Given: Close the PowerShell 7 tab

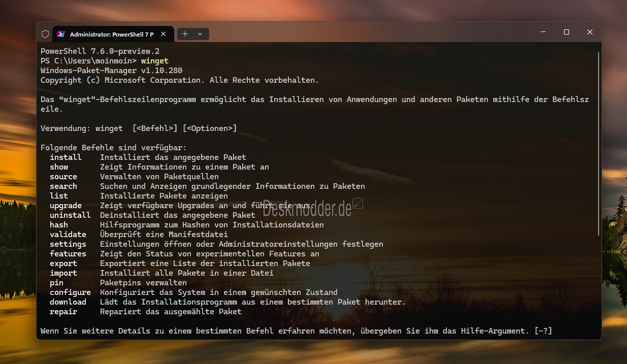Looking at the screenshot, I should pyautogui.click(x=163, y=34).
